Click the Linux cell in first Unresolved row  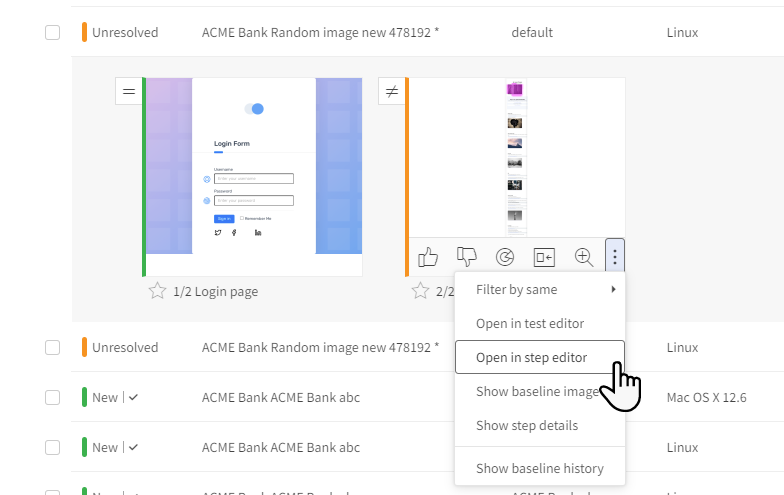tap(682, 32)
